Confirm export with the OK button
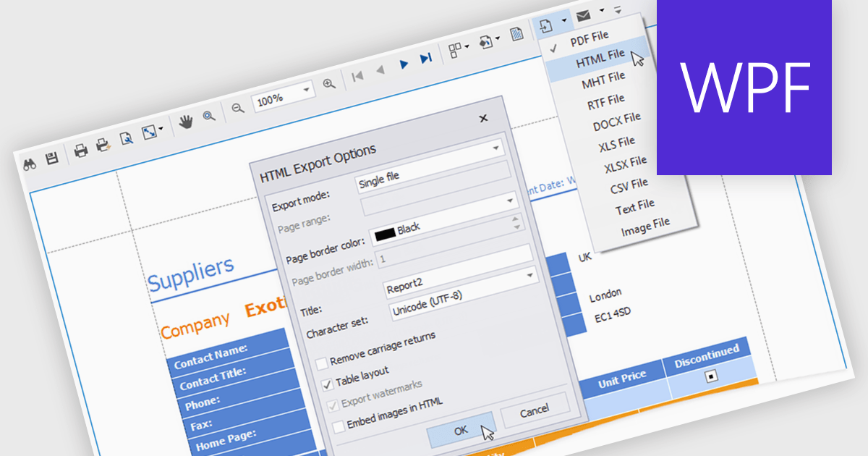 point(461,428)
